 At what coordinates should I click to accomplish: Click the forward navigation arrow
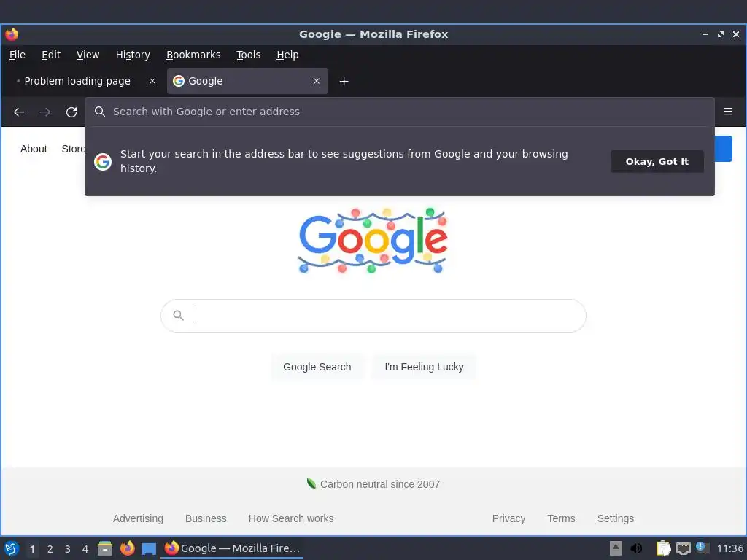point(44,112)
